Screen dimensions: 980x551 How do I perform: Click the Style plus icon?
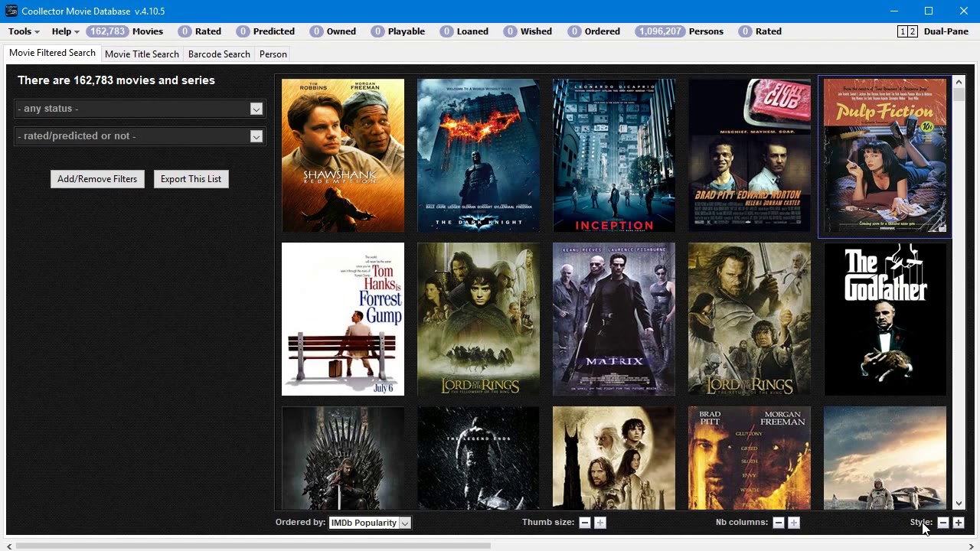pos(959,523)
